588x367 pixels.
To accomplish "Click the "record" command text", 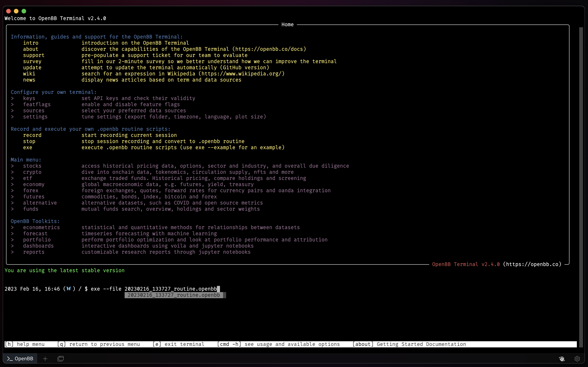I will (x=32, y=135).
